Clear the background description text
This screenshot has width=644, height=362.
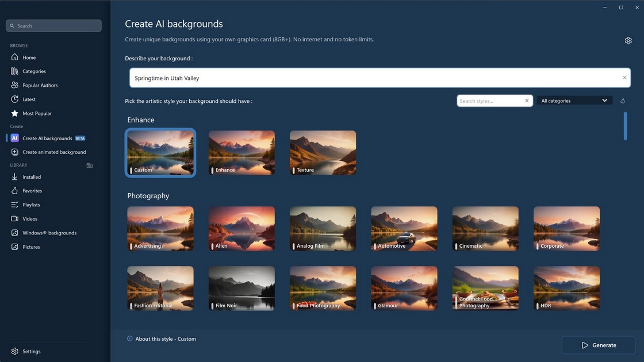624,78
